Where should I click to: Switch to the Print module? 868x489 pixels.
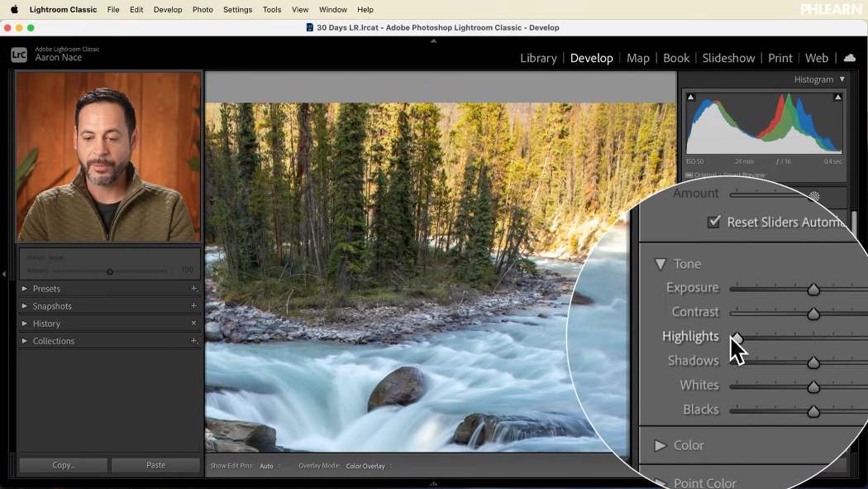780,58
